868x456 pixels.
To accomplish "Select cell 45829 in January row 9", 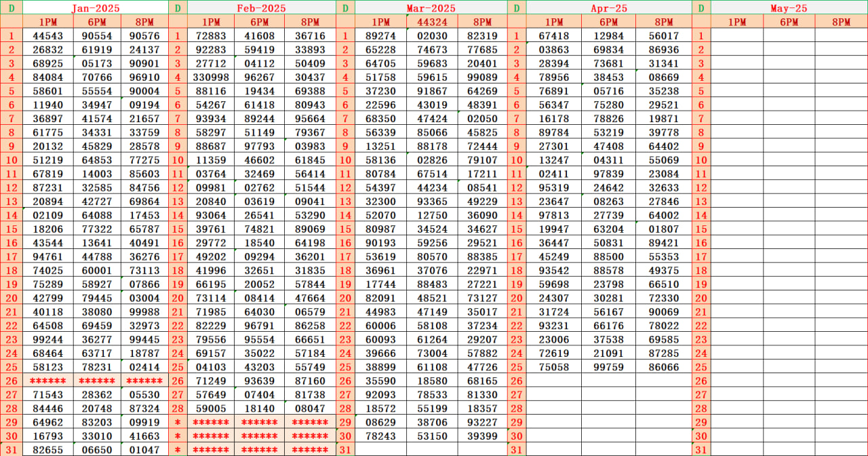I will (97, 146).
